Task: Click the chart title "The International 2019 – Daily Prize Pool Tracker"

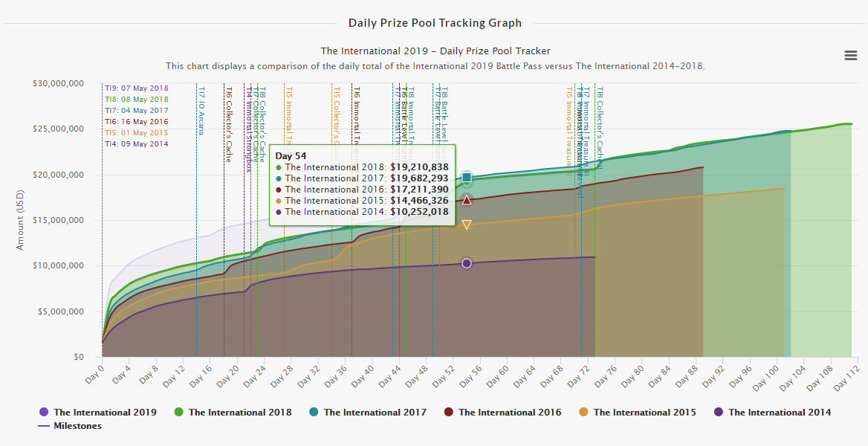Action: click(x=435, y=51)
